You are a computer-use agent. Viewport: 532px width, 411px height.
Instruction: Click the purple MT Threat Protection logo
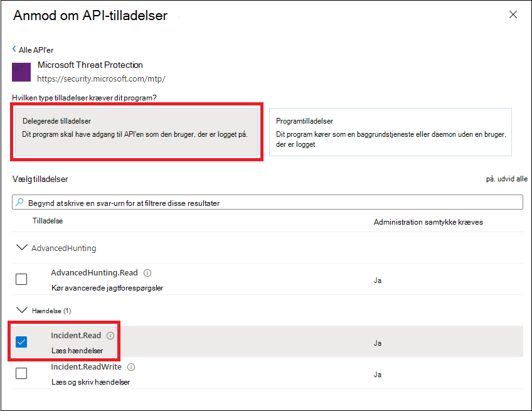click(x=21, y=72)
